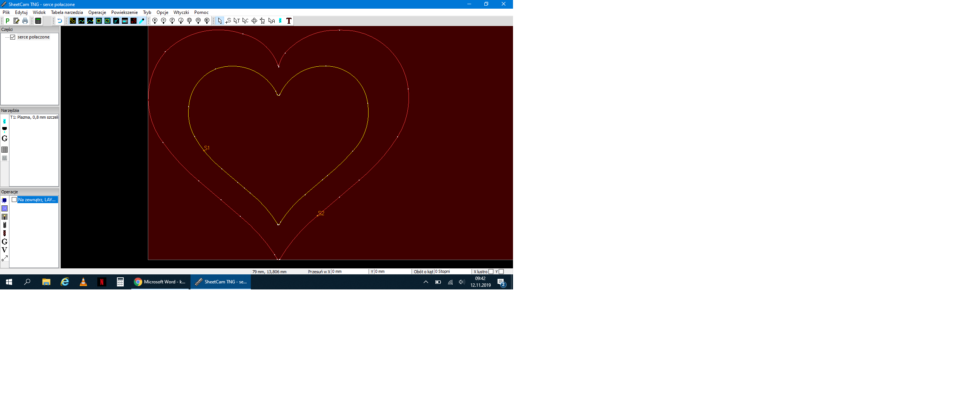Click the table grid icon in Narzędzia panel
980x404 pixels.
pos(5,150)
